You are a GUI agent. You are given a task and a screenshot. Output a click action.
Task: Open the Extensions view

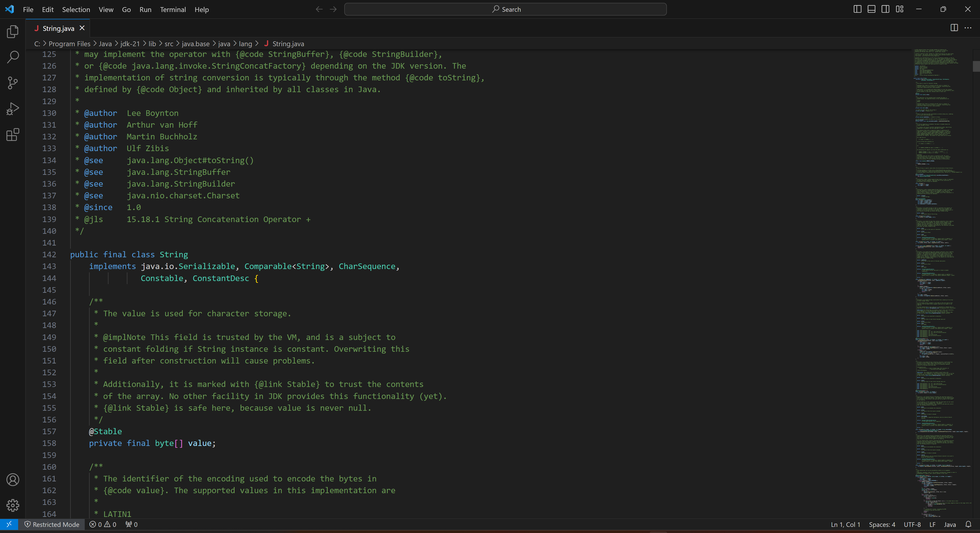coord(13,135)
